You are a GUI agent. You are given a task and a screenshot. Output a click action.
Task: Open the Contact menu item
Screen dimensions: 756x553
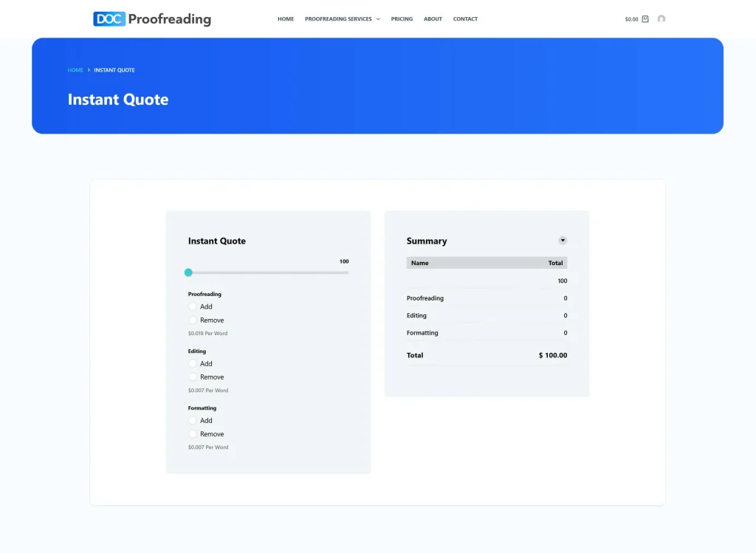point(465,19)
